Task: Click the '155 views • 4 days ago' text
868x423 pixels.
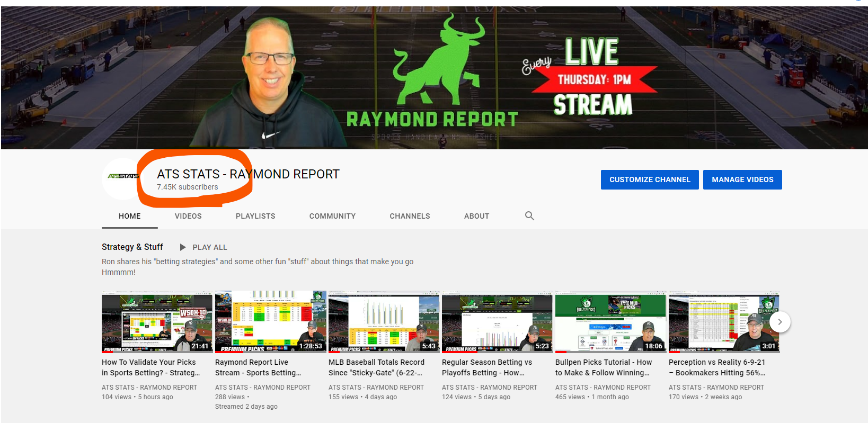Action: click(x=362, y=397)
